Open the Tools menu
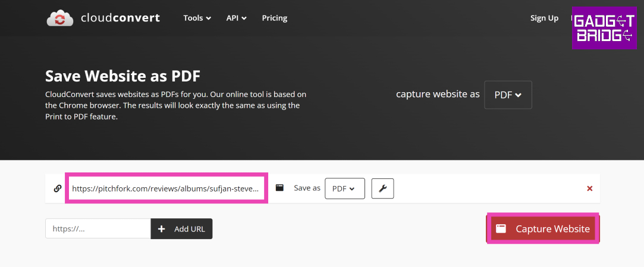The width and height of the screenshot is (644, 267). coord(197,18)
